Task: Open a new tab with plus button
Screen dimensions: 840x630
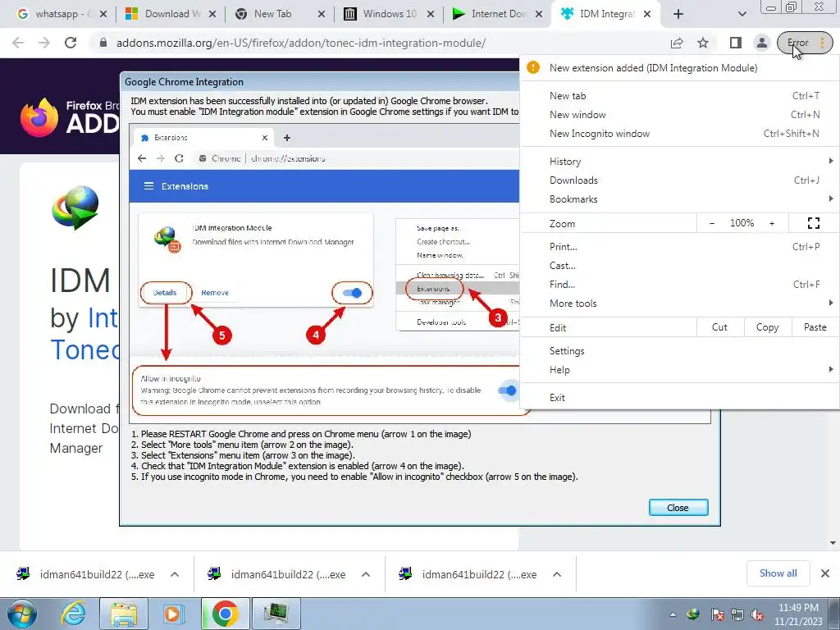Action: pyautogui.click(x=678, y=15)
